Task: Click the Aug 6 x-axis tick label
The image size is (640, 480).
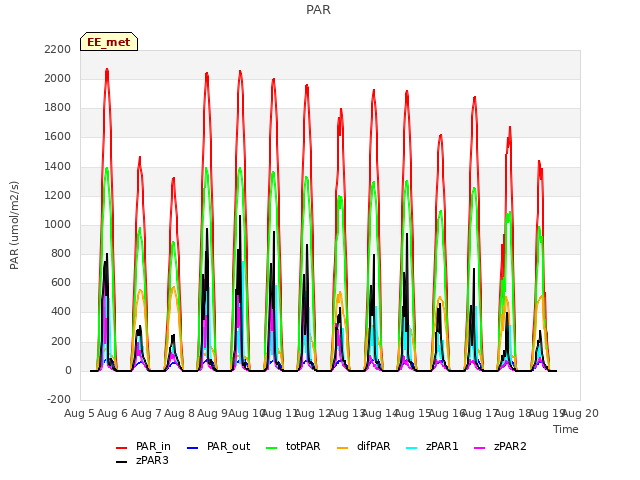Action: point(113,413)
